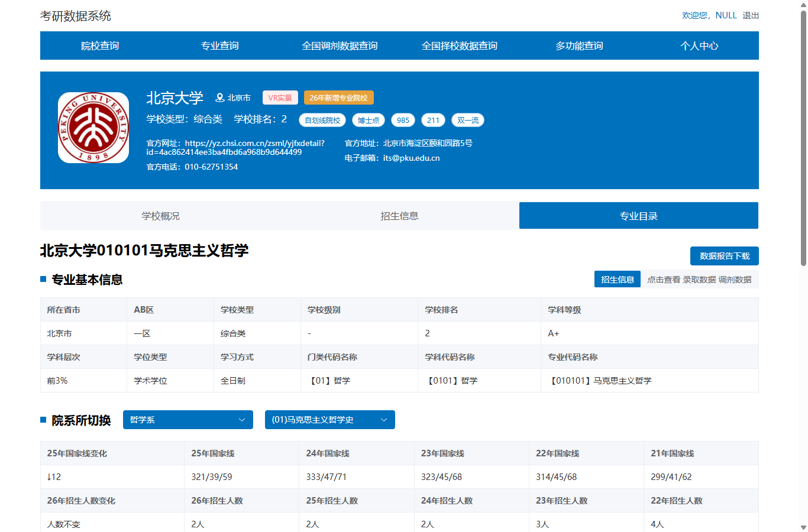Screen dimensions: 808x532
Task: Click the phone number 010-62751354
Action: [x=211, y=167]
